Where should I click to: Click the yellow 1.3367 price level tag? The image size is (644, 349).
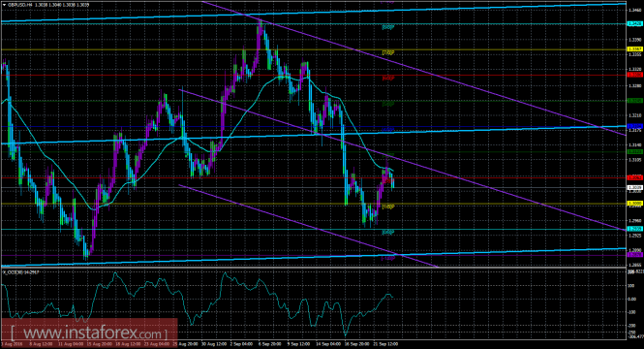point(635,49)
